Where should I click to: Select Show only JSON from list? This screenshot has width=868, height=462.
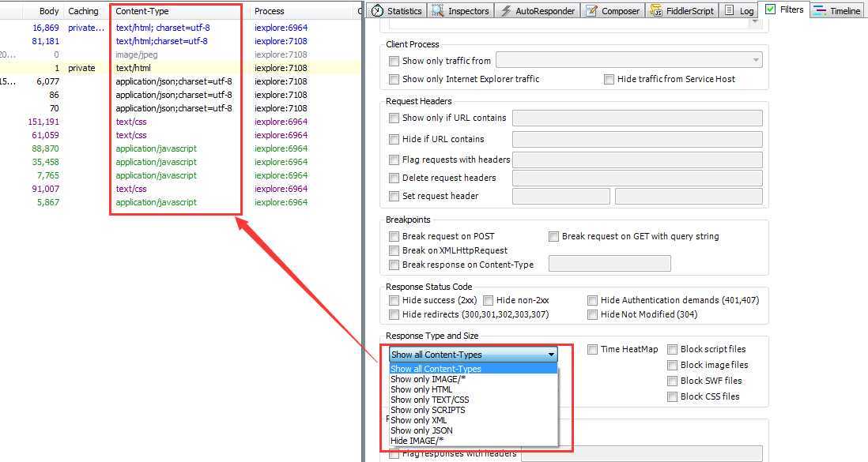pos(421,430)
